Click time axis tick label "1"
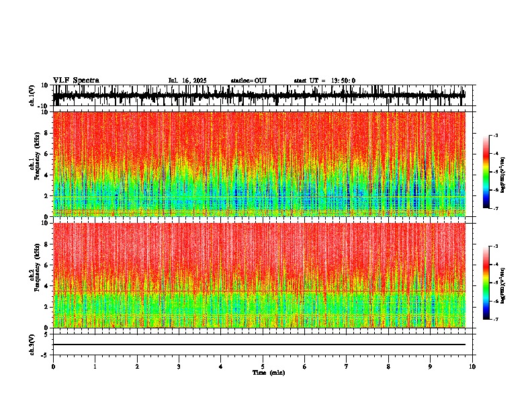Screen dimensions: 532x411 click(95, 367)
